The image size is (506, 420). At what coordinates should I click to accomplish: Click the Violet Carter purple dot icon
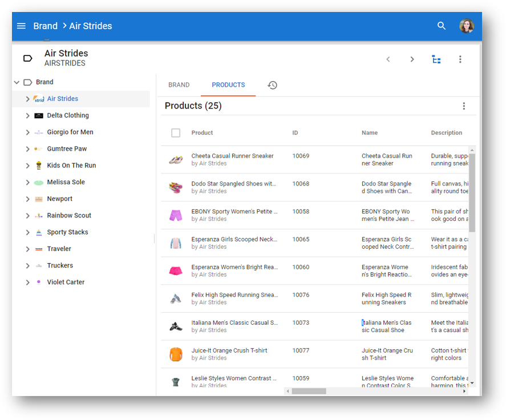[39, 282]
